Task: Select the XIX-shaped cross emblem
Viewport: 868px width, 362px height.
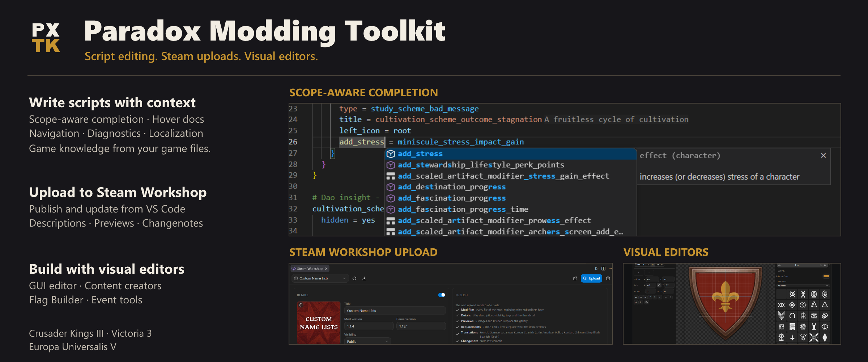Action: point(782,305)
